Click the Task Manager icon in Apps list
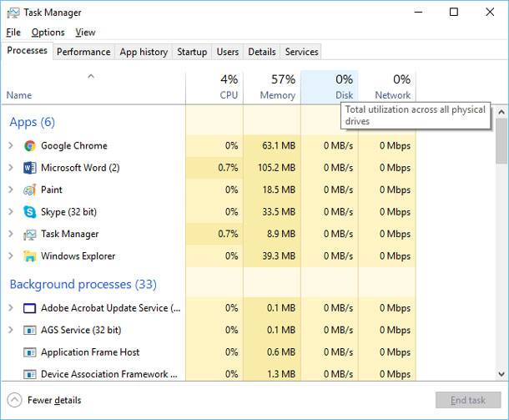Viewport: 509px width, 420px height. [x=29, y=234]
